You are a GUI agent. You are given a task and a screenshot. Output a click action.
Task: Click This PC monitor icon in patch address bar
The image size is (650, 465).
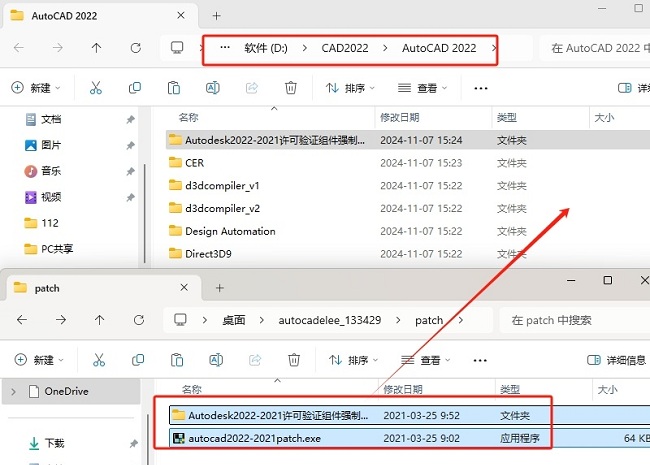(180, 320)
